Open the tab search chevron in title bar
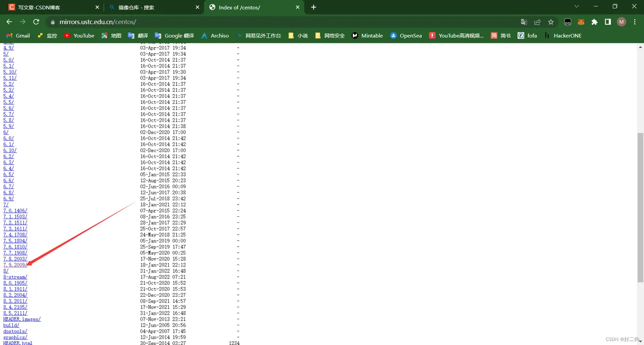Screen dimensions: 644x345 (577, 6)
